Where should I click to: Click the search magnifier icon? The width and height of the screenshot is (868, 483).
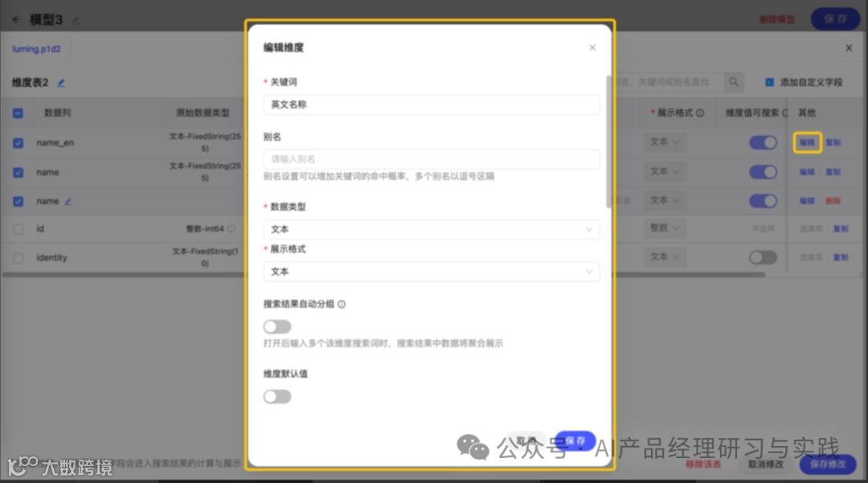(734, 82)
